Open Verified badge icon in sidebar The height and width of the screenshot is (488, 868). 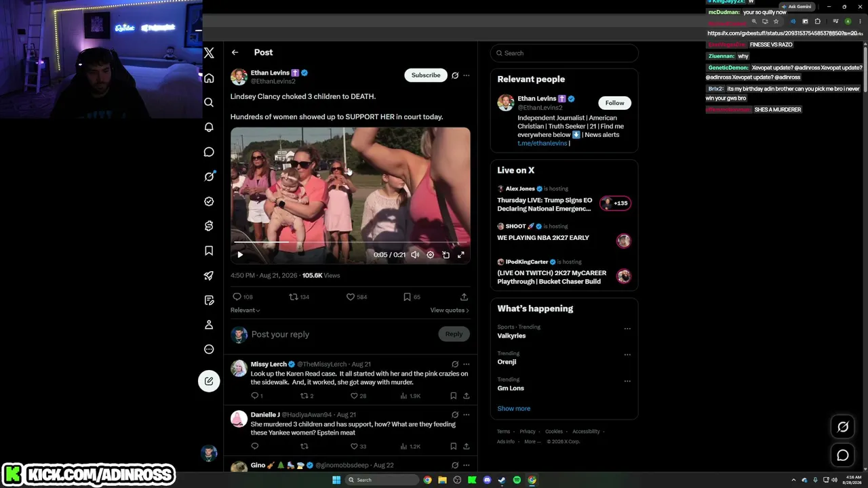pyautogui.click(x=209, y=201)
